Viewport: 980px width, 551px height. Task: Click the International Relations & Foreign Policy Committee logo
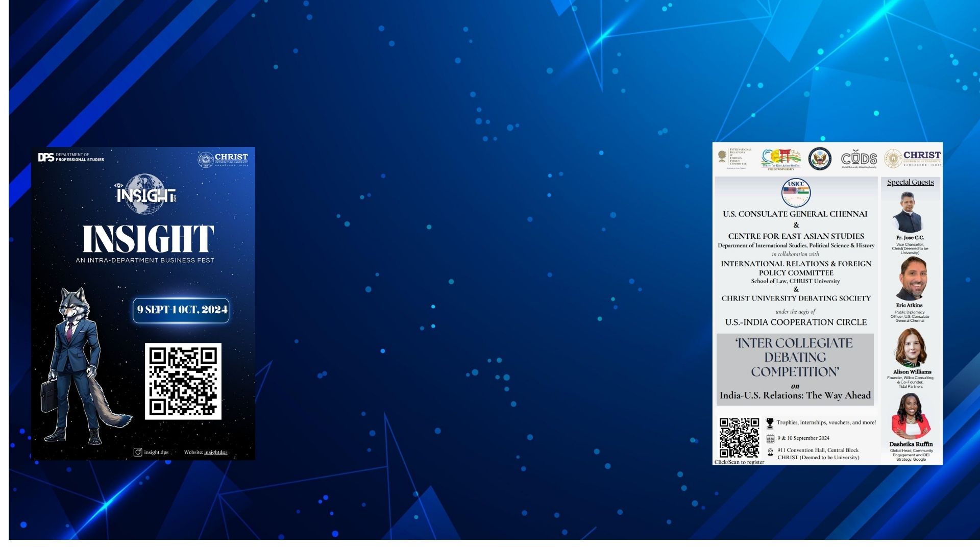point(734,159)
